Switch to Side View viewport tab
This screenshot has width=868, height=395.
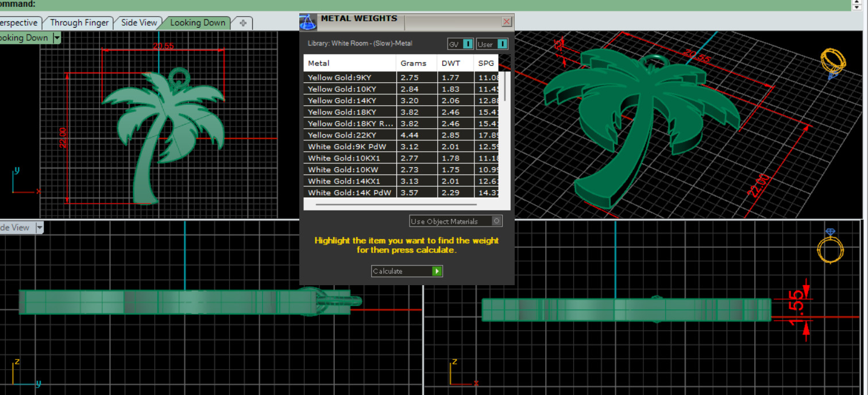[138, 23]
